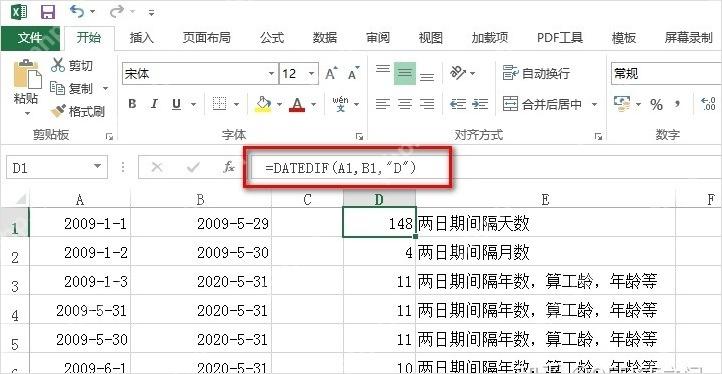
Task: Click the Undo arrow icon
Action: (x=78, y=11)
